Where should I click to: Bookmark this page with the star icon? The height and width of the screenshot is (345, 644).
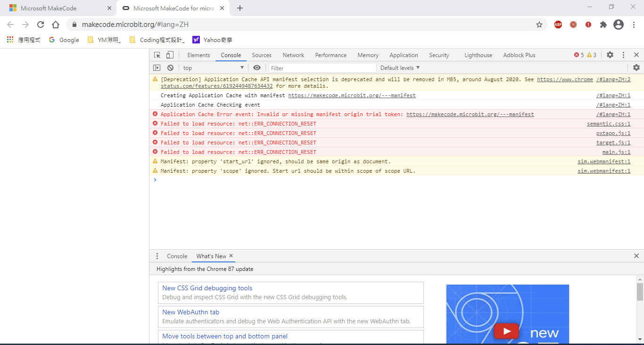tap(539, 25)
